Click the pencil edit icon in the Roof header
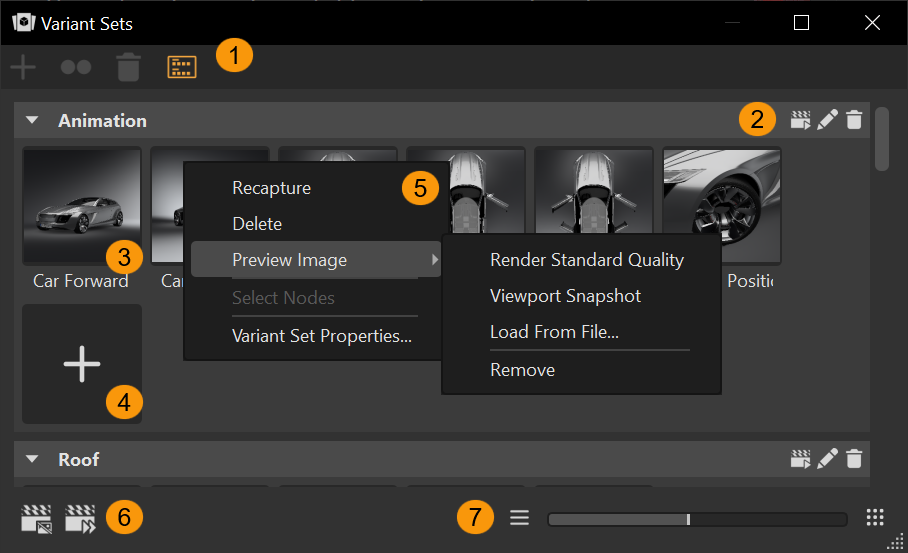The image size is (908, 553). point(828,459)
